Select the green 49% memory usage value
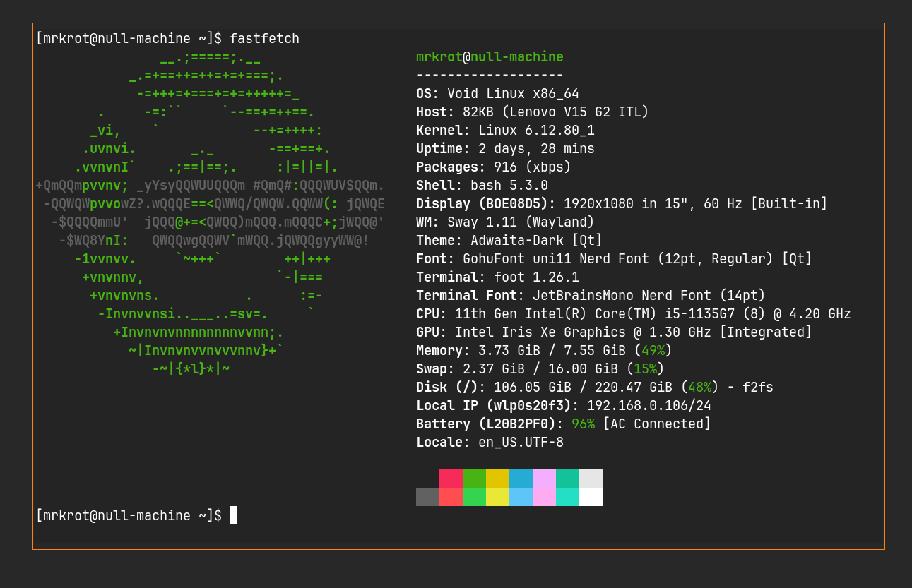Viewport: 912px width, 588px height. click(653, 351)
